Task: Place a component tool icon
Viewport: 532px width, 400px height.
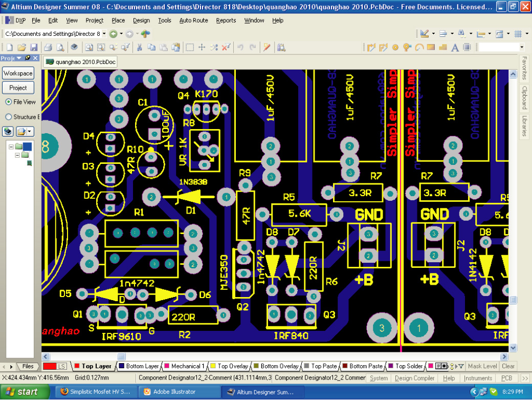Action: click(x=467, y=48)
